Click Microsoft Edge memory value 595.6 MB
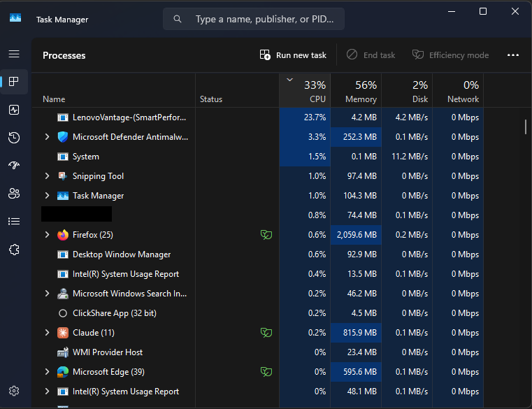532x409 pixels. coord(359,372)
